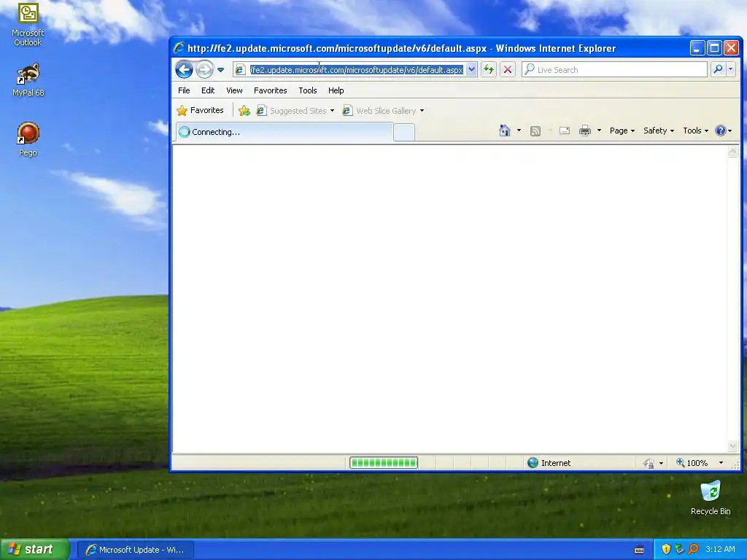Click the Add to Favorites Bar icon
This screenshot has width=747, height=560.
tap(244, 111)
